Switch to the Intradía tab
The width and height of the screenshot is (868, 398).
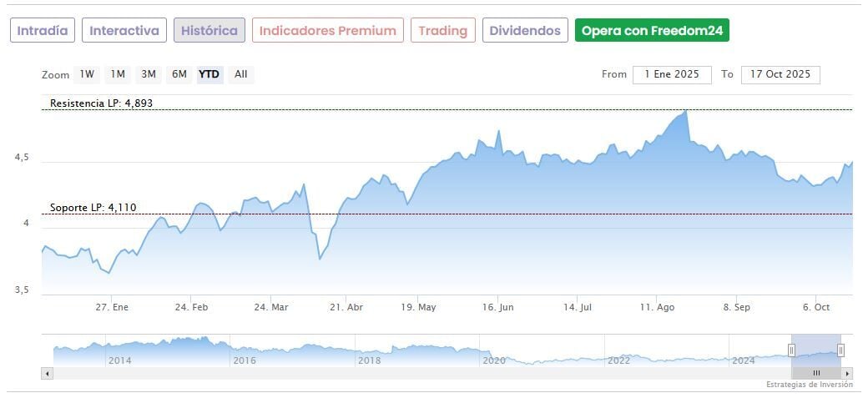pos(43,31)
